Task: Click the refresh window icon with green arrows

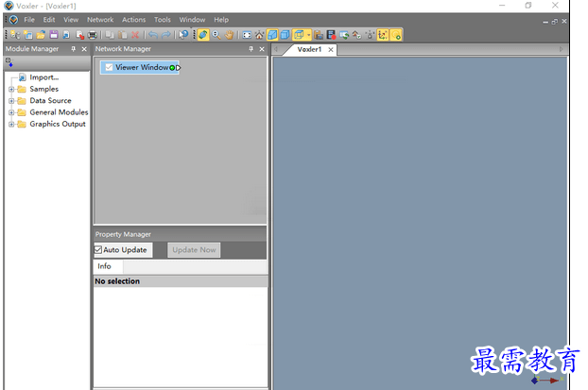Action: tap(344, 35)
